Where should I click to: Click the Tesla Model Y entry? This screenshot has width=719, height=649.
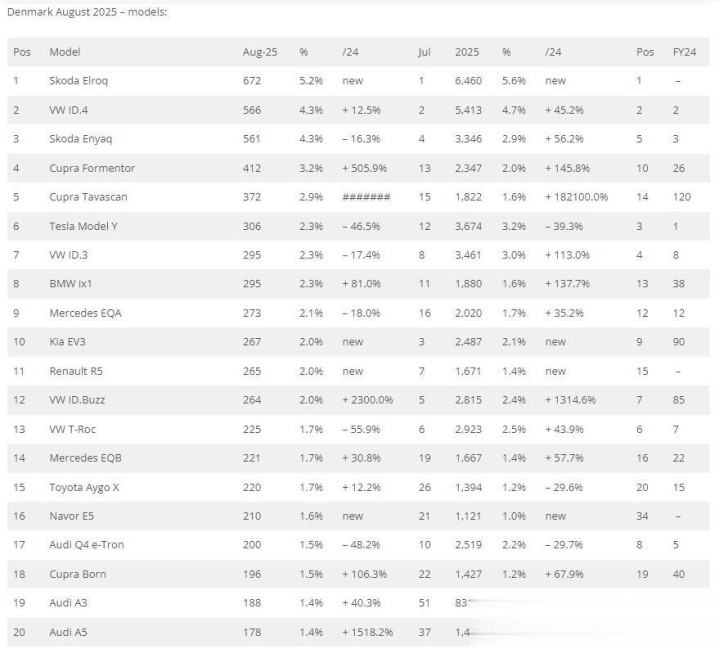tap(84, 226)
